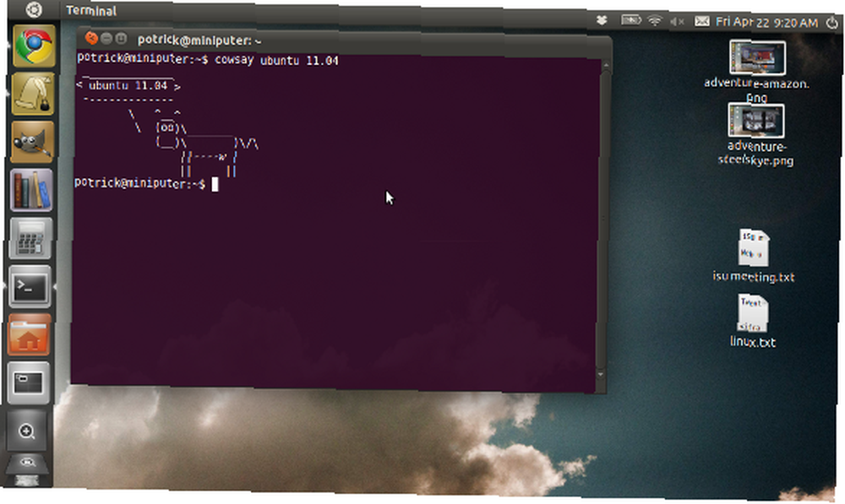
Task: Select the Terminal icon in the launcher
Action: (30, 287)
